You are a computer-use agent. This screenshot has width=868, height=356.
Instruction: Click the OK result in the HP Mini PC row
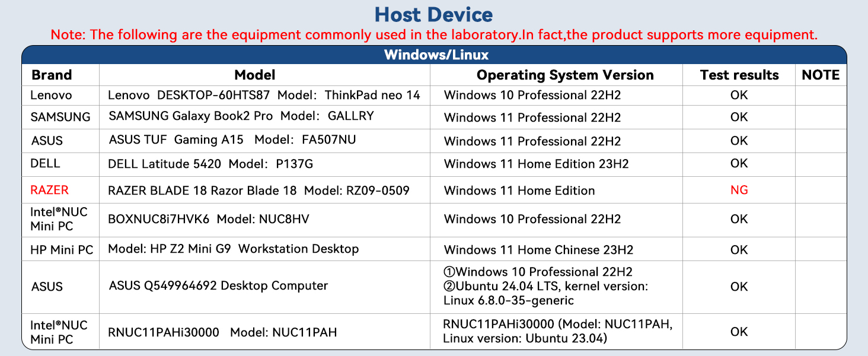coord(739,250)
